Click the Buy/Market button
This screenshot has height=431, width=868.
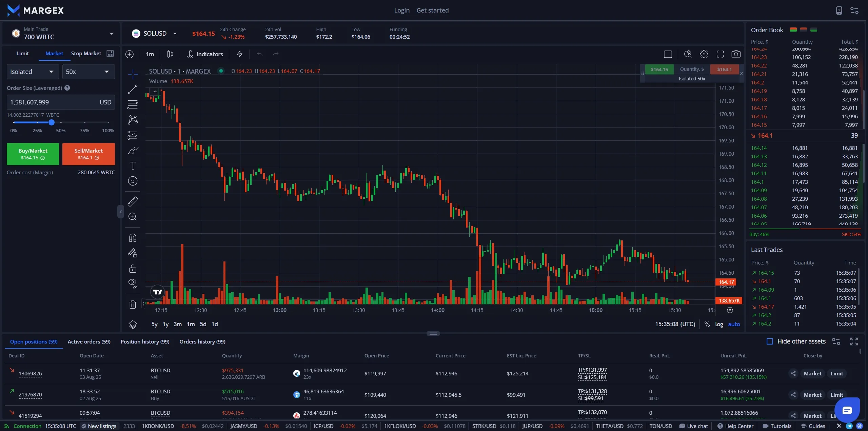[x=33, y=154]
